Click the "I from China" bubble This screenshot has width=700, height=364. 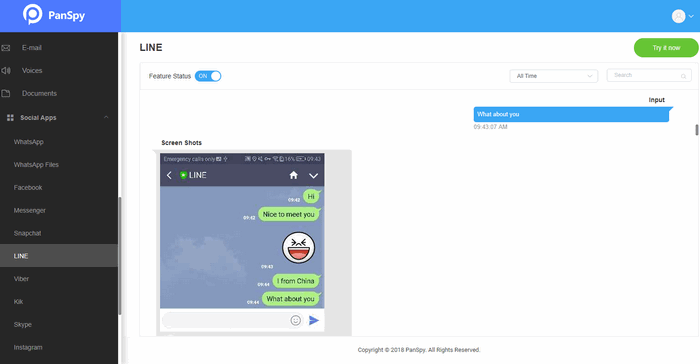pyautogui.click(x=296, y=281)
